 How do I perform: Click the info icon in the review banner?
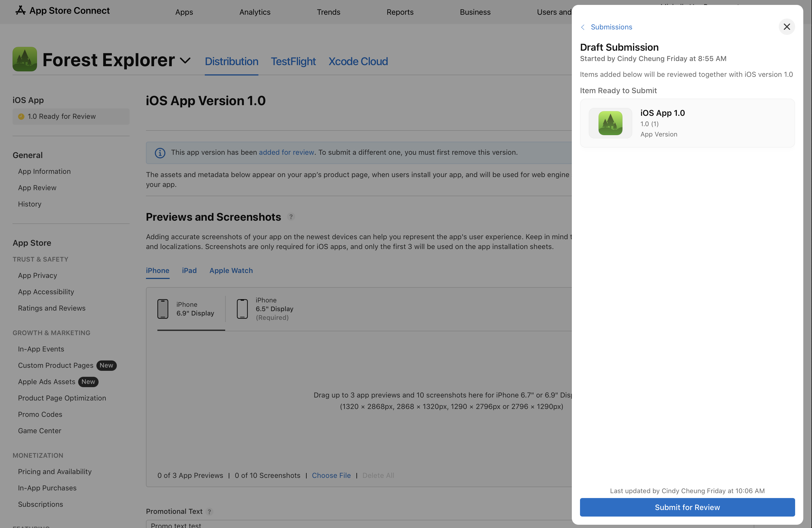[x=160, y=153]
